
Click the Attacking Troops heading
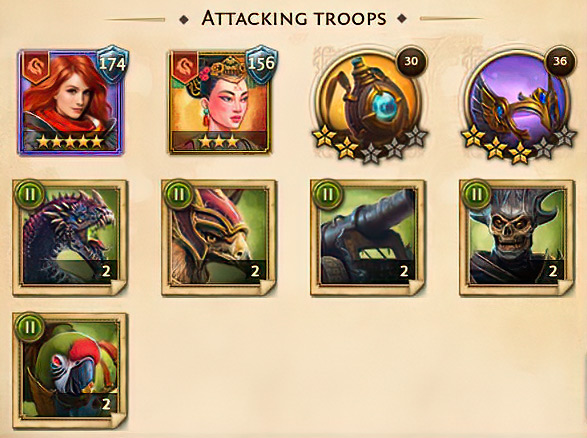(294, 19)
